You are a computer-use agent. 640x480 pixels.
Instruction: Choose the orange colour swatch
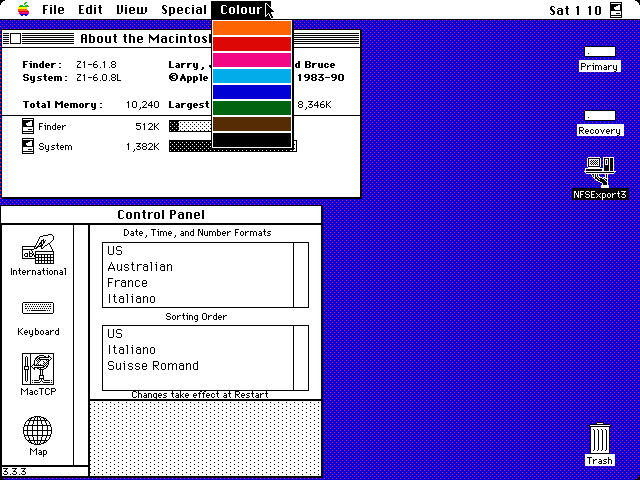pyautogui.click(x=252, y=28)
